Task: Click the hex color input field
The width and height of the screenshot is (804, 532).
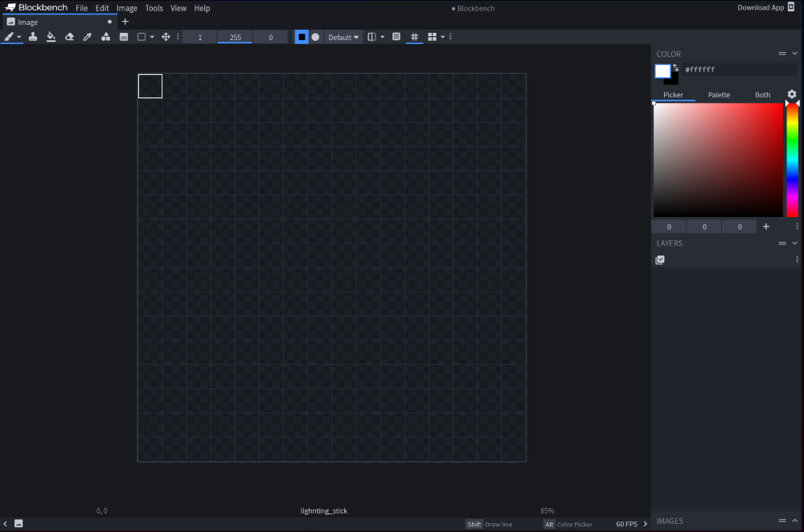Action: click(738, 70)
